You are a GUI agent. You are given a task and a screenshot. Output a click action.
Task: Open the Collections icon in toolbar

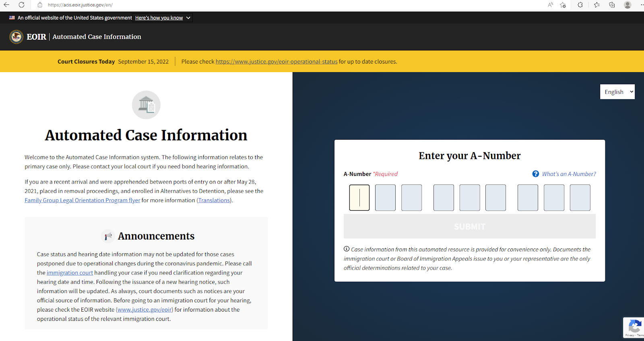612,5
